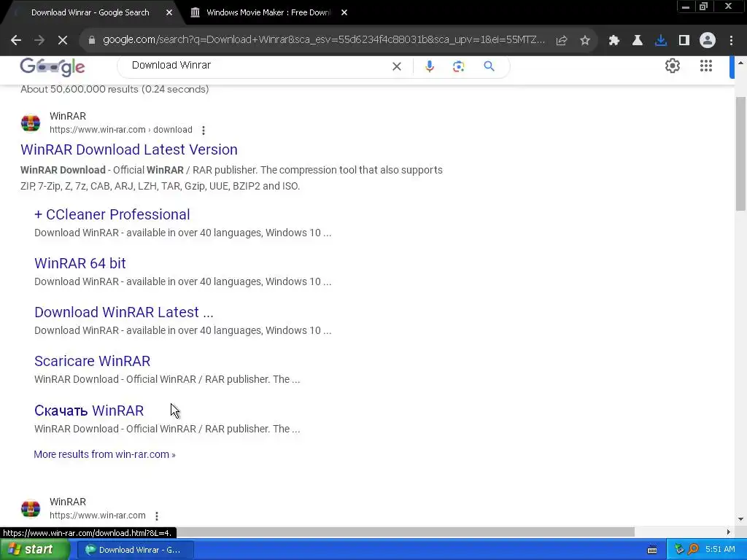Click More results from win-rar.com
Image resolution: width=747 pixels, height=560 pixels.
[105, 454]
